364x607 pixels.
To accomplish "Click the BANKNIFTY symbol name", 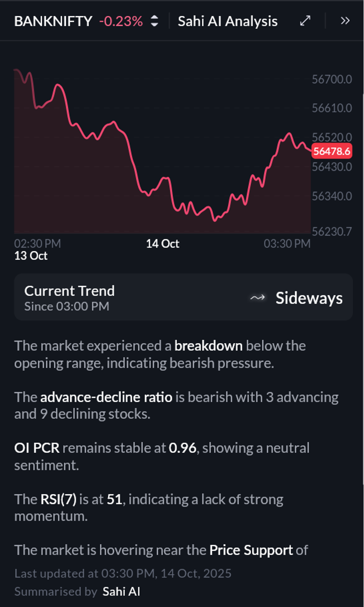I will [x=53, y=21].
